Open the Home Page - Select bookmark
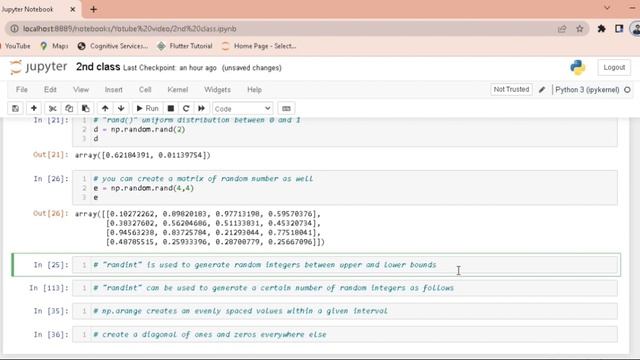640x360 pixels. pyautogui.click(x=259, y=46)
